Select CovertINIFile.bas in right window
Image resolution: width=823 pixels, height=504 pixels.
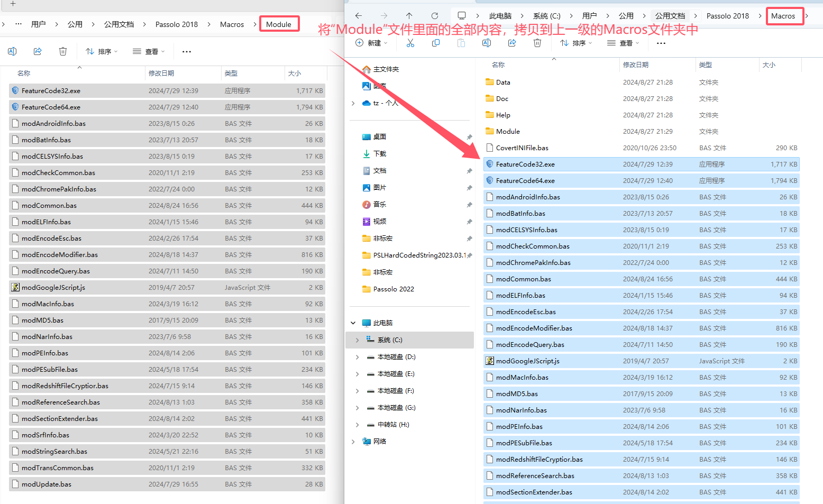pyautogui.click(x=641, y=148)
